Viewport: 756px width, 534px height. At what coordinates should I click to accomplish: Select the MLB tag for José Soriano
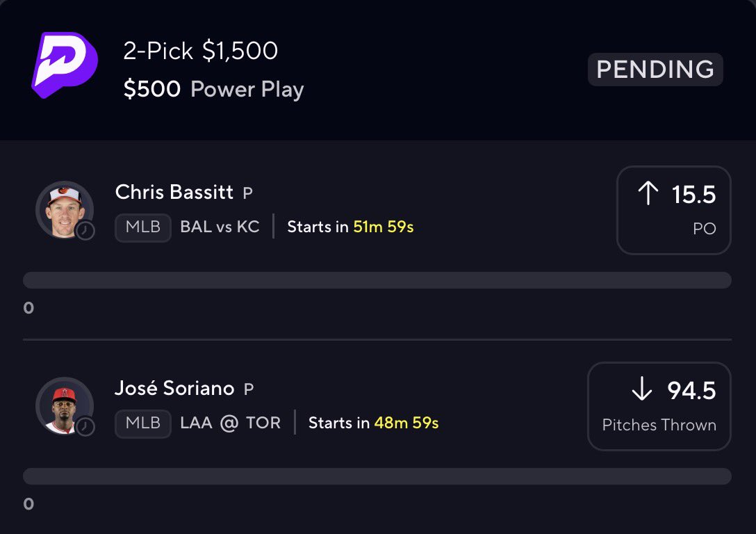point(143,423)
